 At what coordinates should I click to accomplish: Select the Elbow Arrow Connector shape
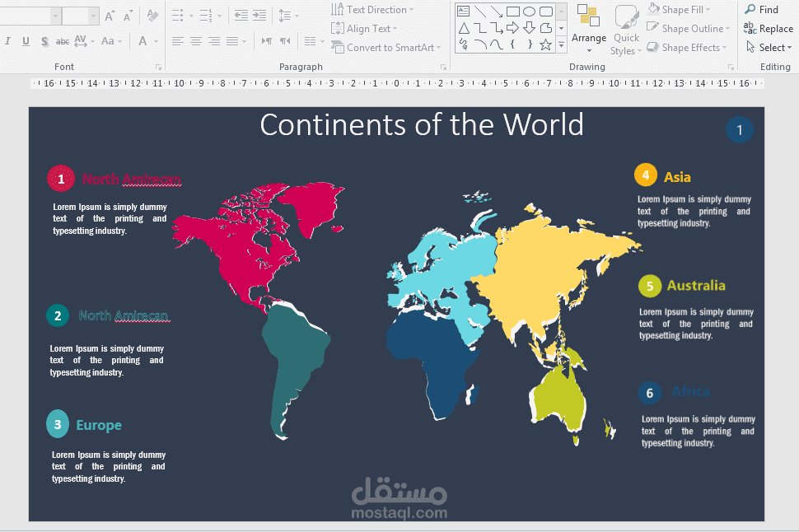coord(497,27)
